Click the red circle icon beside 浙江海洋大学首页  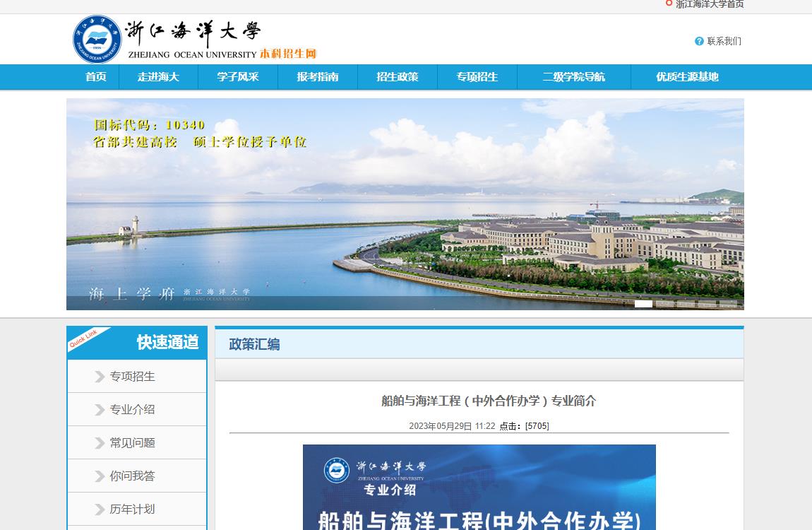[669, 3]
